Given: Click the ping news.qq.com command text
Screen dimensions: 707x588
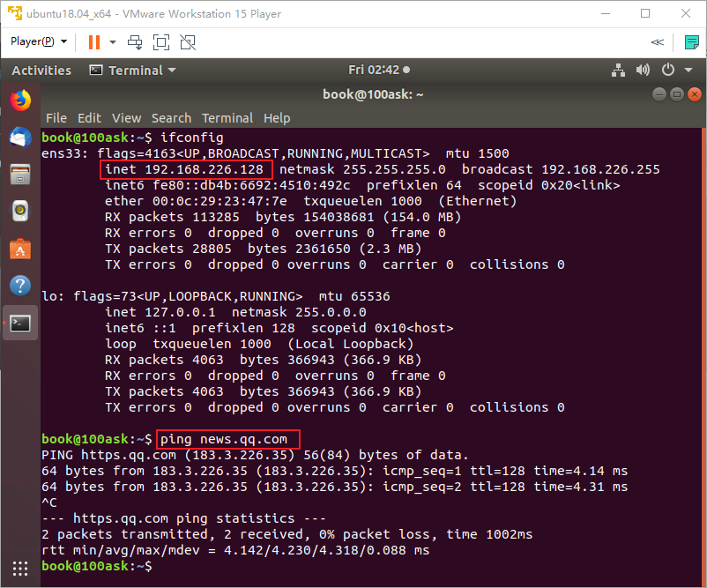Looking at the screenshot, I should click(224, 439).
